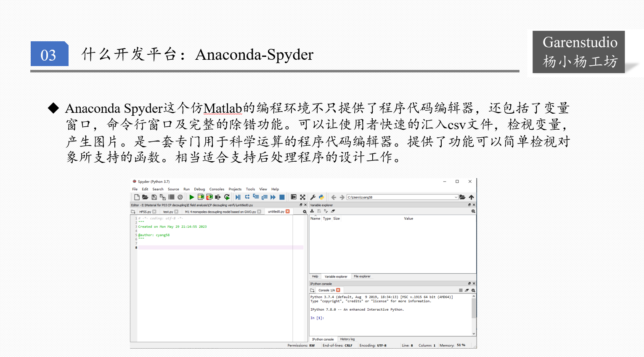Image resolution: width=644 pixels, height=357 pixels.
Task: Click Save data as icon in Variable explorer
Action: [x=326, y=211]
